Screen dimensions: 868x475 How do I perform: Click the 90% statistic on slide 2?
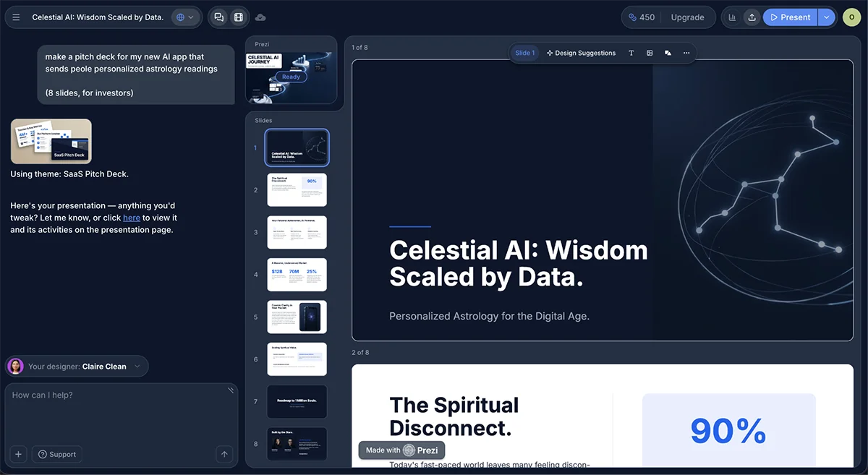[728, 430]
